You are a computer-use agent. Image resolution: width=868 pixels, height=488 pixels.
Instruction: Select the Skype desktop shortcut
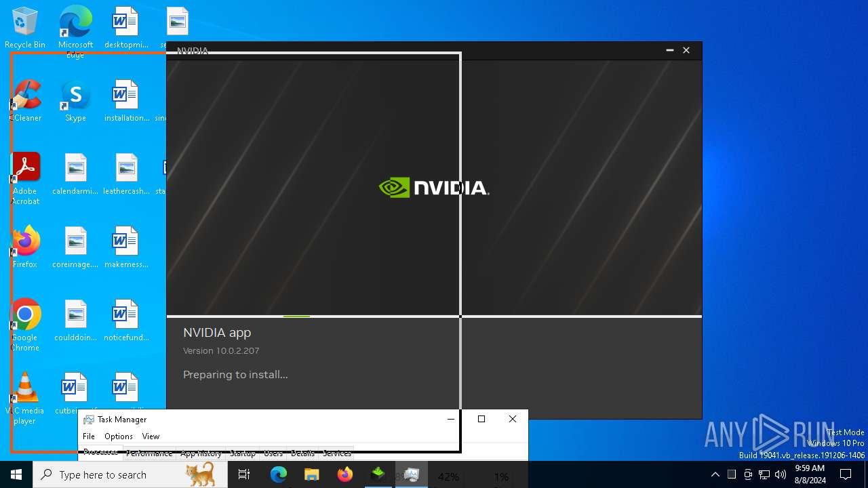75,102
